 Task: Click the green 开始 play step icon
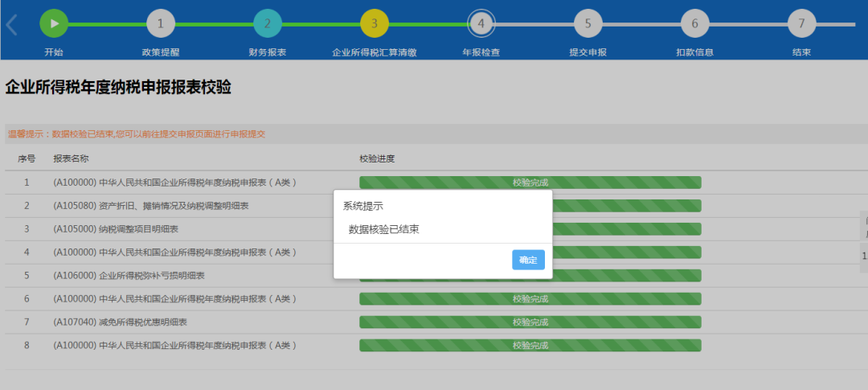[54, 23]
